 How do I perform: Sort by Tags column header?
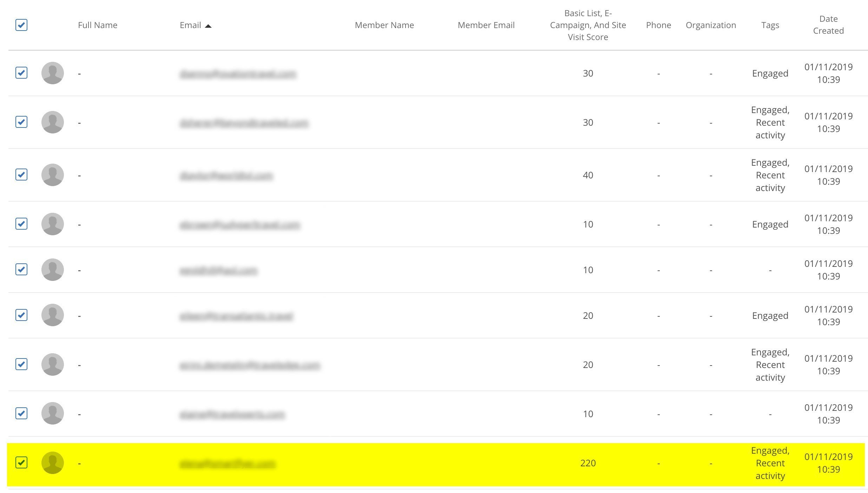[x=770, y=25]
